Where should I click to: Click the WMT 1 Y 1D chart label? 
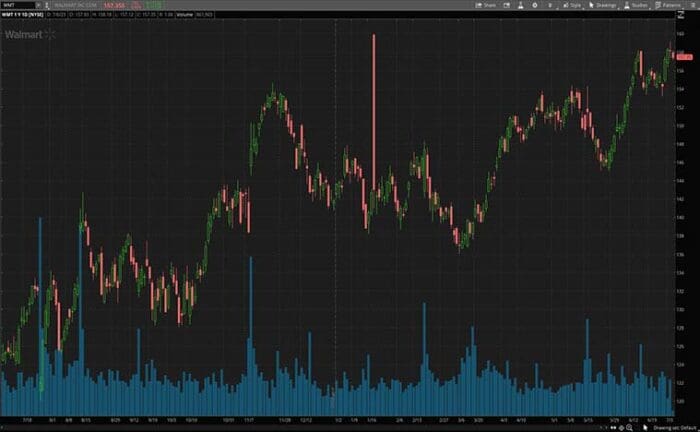22,15
